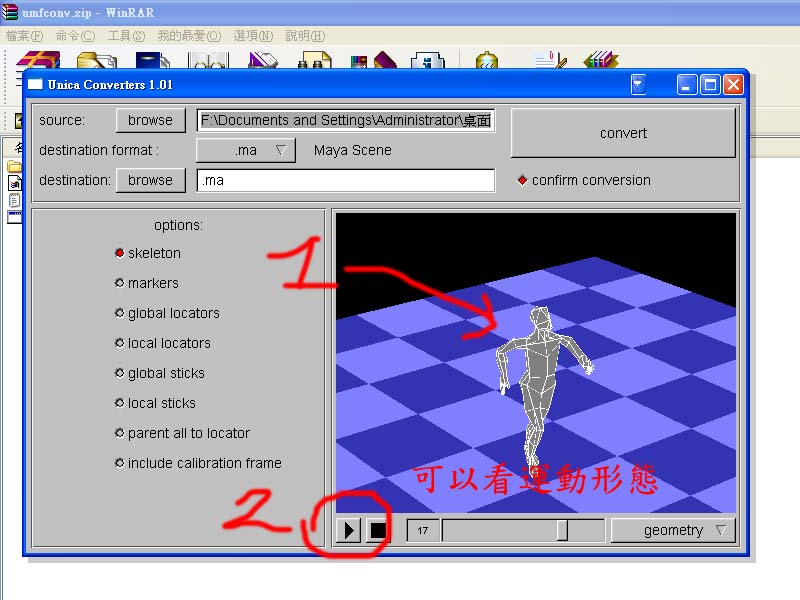This screenshot has height=600, width=800.
Task: Select the notepad text file icon in WinRAR list
Action: [x=14, y=200]
